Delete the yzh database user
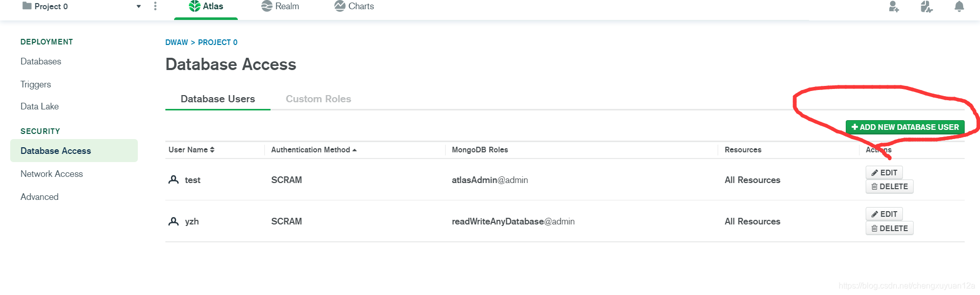 (889, 229)
